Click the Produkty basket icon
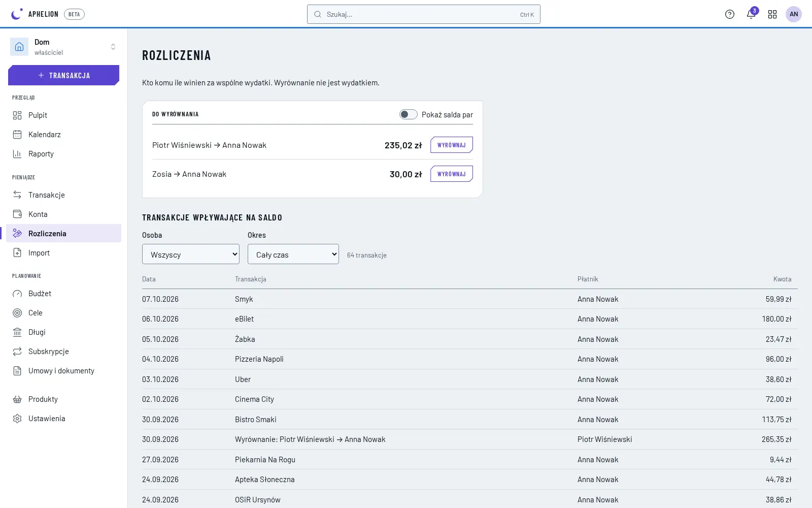Image resolution: width=812 pixels, height=508 pixels. click(x=17, y=399)
